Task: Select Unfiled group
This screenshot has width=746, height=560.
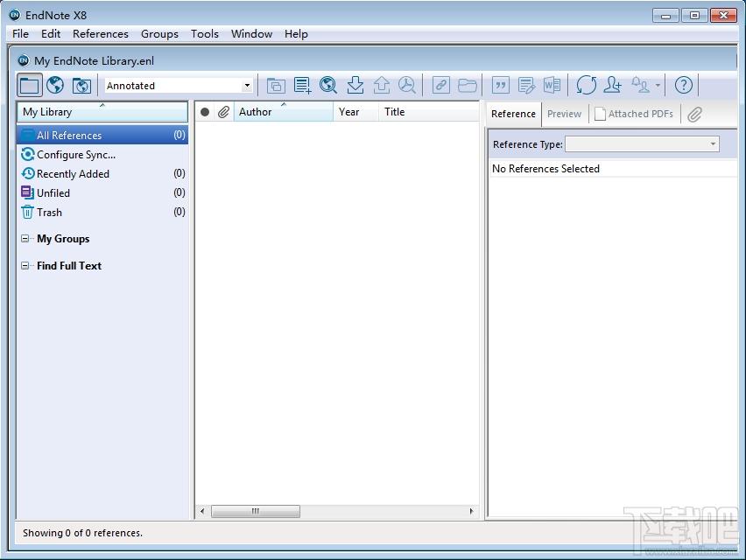Action: click(x=102, y=192)
